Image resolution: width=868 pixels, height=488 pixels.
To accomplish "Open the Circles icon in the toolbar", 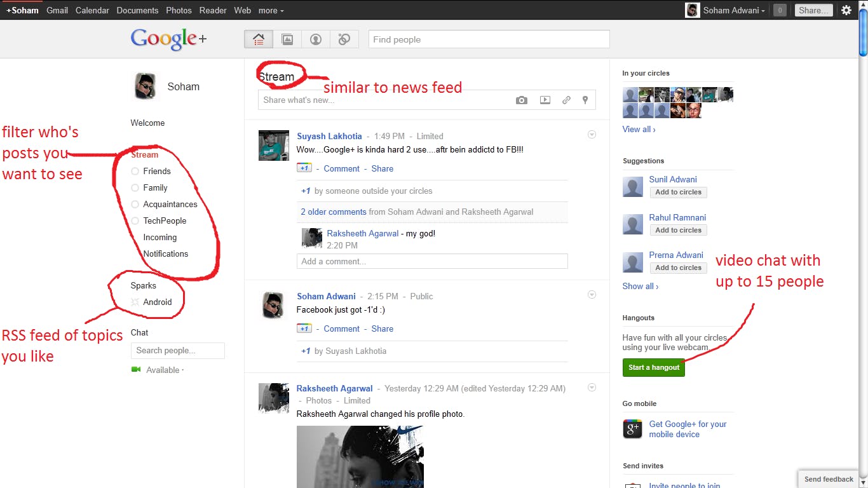I will pyautogui.click(x=344, y=39).
